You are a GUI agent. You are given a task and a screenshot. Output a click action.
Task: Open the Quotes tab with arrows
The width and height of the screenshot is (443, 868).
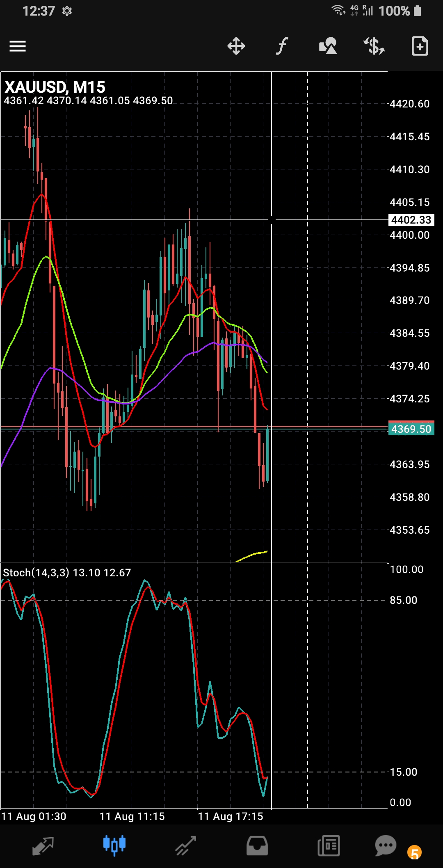(x=43, y=846)
